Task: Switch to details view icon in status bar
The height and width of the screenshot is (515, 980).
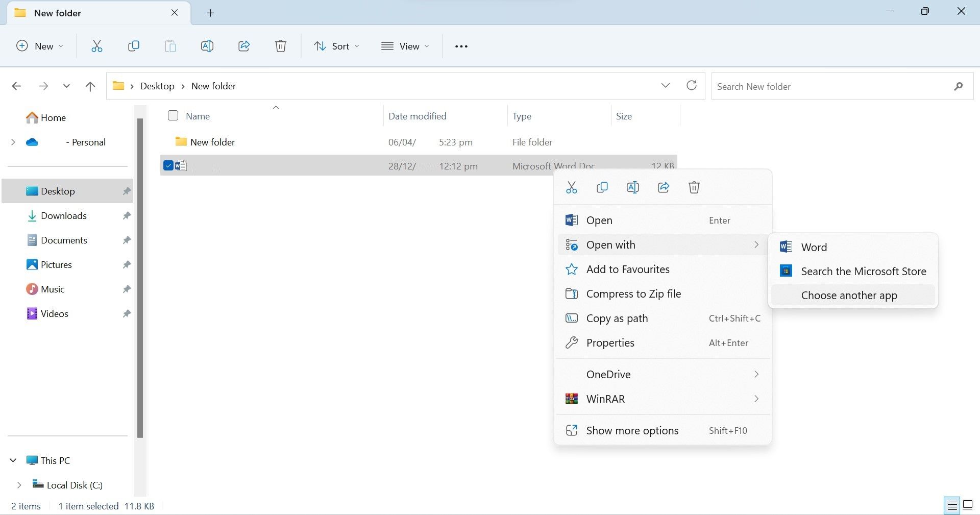Action: 952,505
